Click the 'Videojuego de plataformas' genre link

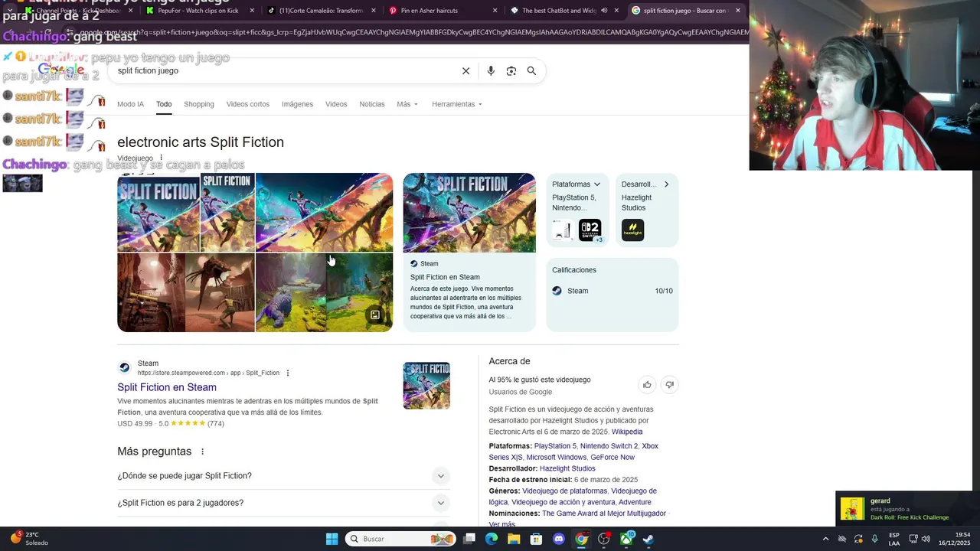(564, 491)
